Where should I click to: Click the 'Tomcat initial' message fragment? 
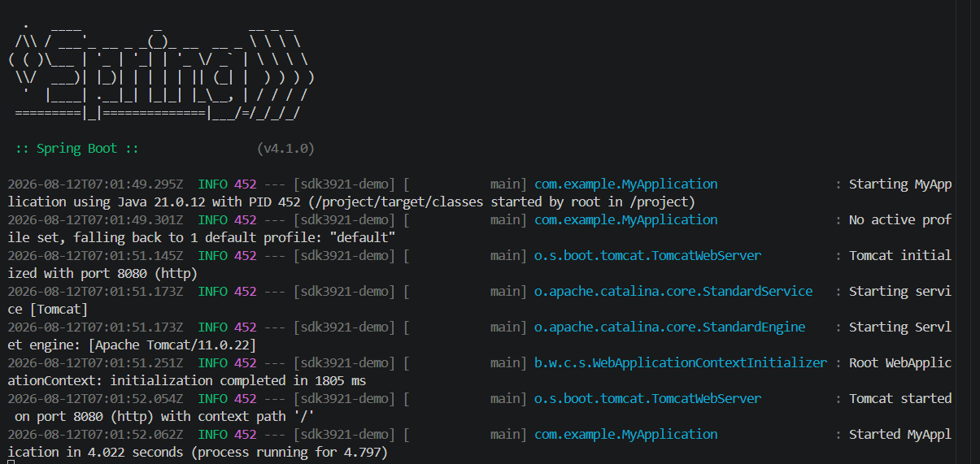pyautogui.click(x=900, y=256)
